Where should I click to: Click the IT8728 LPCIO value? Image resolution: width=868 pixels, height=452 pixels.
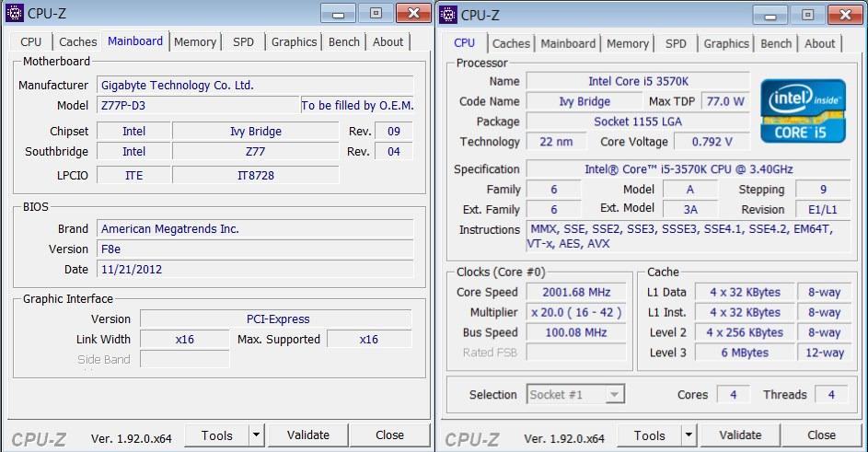click(x=255, y=175)
